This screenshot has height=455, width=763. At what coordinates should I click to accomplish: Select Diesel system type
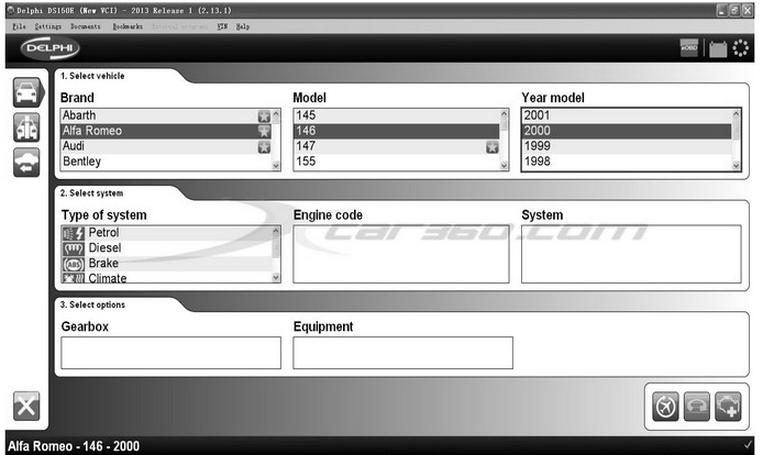click(x=166, y=248)
